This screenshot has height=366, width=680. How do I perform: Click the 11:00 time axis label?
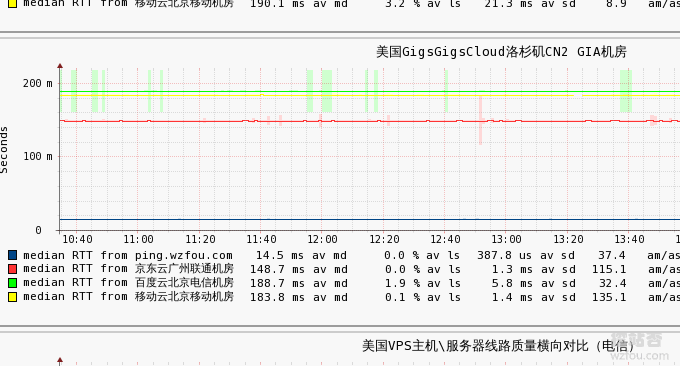coord(138,239)
